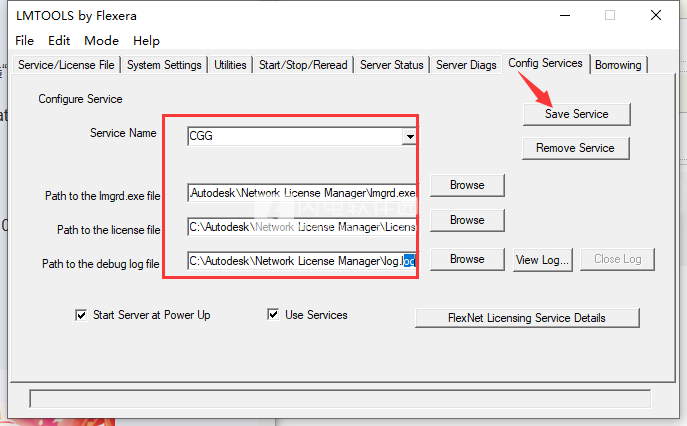Open the Help menu
This screenshot has width=687, height=426.
pos(146,41)
